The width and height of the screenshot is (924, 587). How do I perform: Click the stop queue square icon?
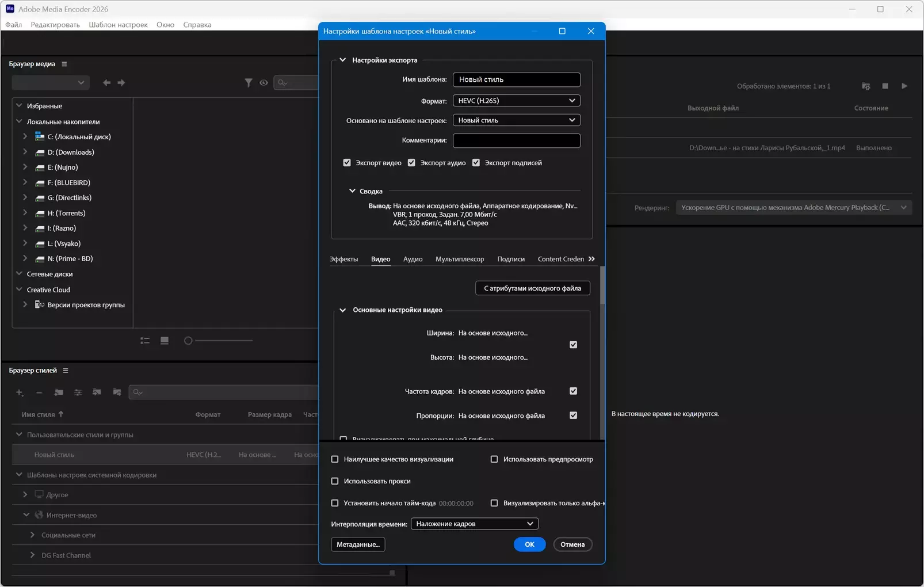tap(885, 86)
